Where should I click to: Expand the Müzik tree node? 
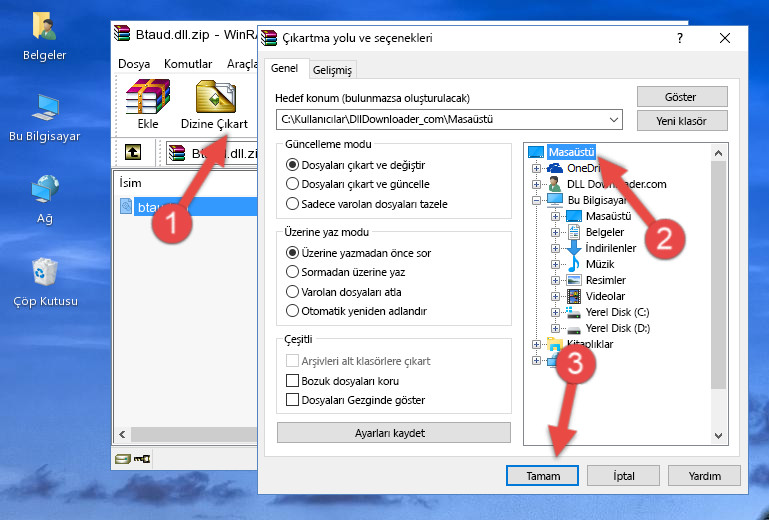(555, 264)
